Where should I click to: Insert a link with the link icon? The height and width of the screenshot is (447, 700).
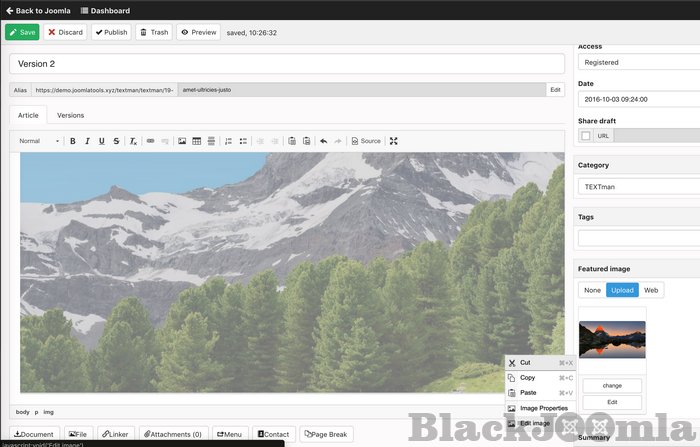coord(151,141)
